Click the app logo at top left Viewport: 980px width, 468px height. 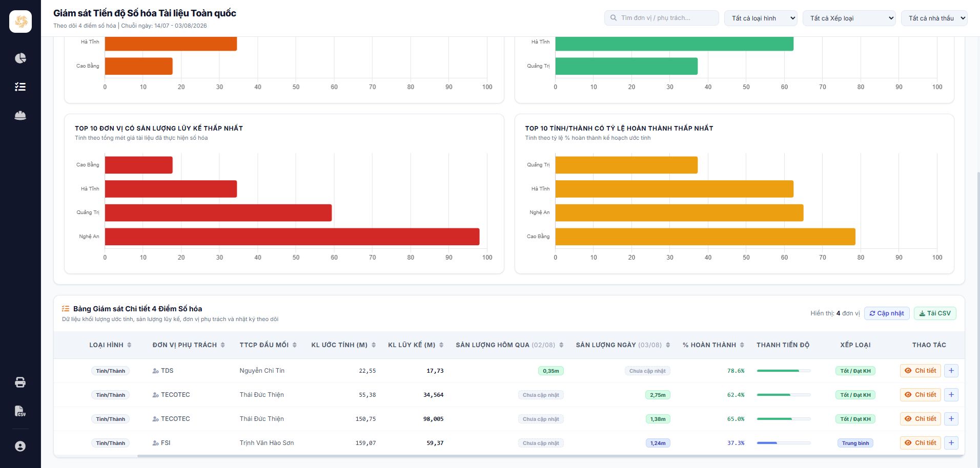21,22
